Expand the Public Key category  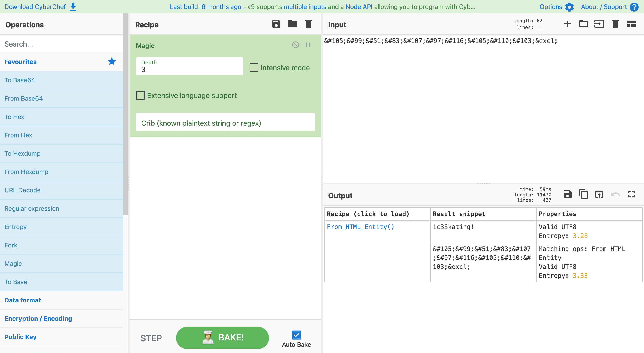point(20,337)
